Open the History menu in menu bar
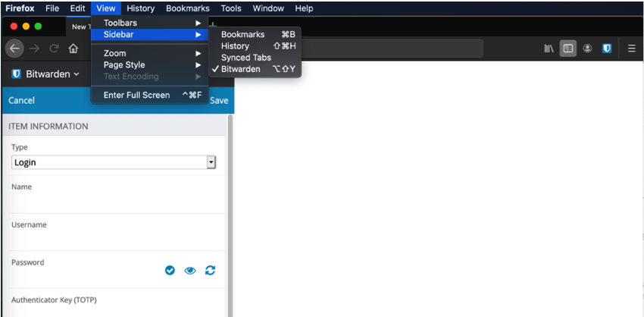 tap(140, 8)
